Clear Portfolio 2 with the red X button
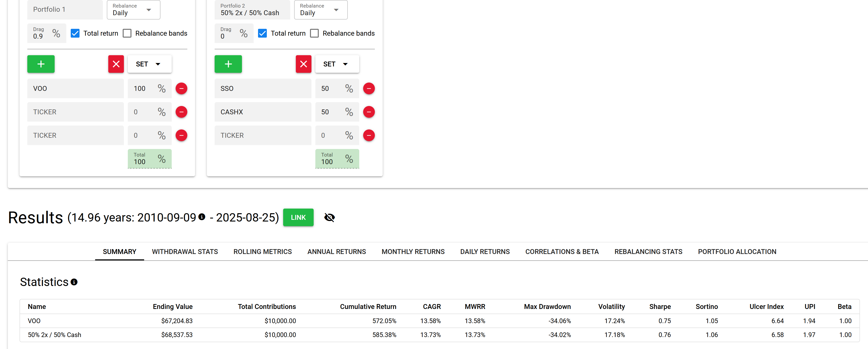868x349 pixels. 303,64
